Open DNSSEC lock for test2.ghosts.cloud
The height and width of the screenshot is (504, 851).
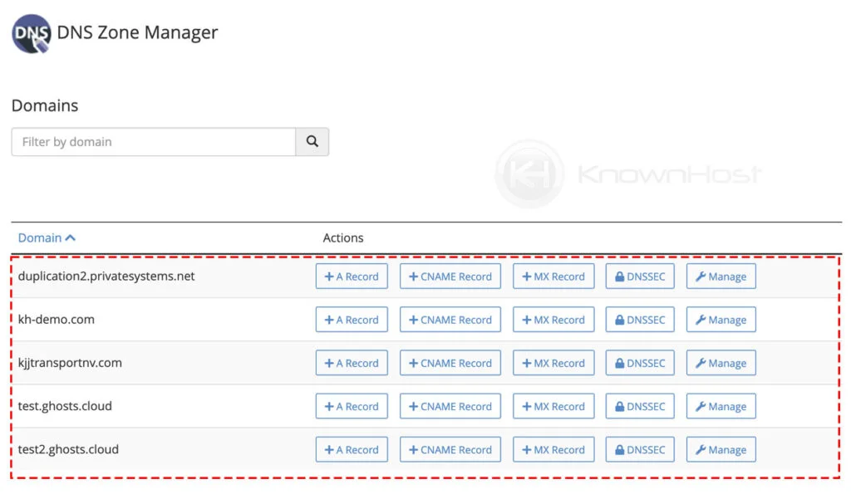point(640,449)
